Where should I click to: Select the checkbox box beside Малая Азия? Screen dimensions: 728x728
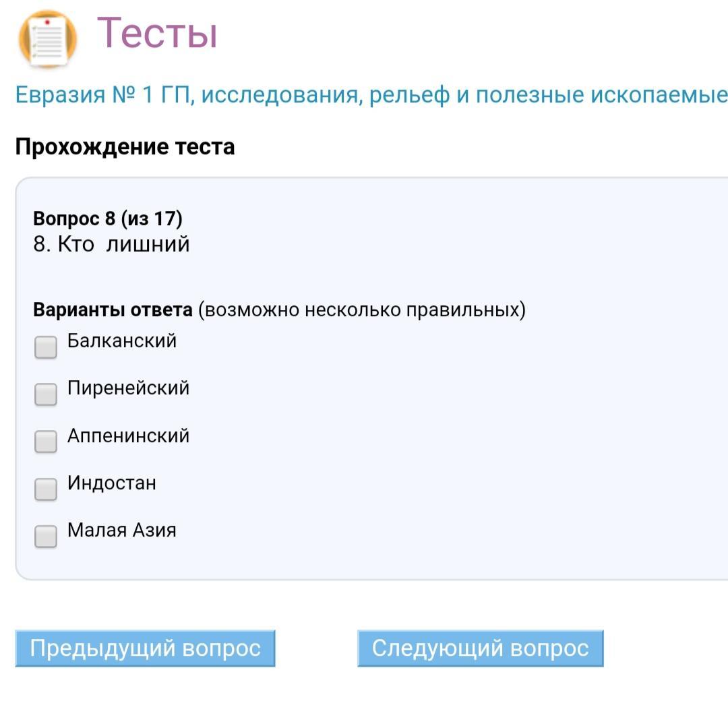[46, 537]
